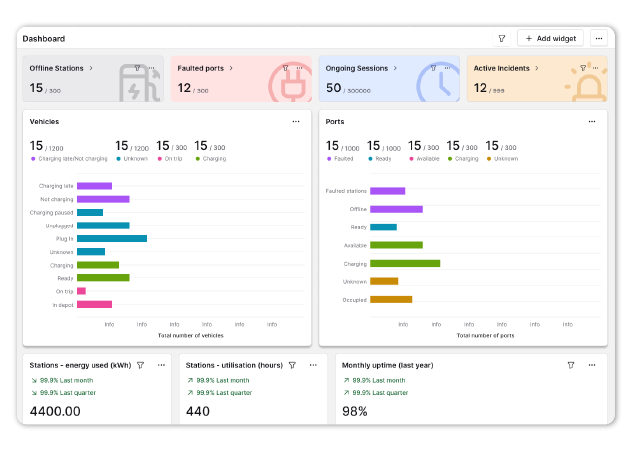Expand Offline Stations via its chevron
This screenshot has width=631, height=451.
click(x=91, y=68)
